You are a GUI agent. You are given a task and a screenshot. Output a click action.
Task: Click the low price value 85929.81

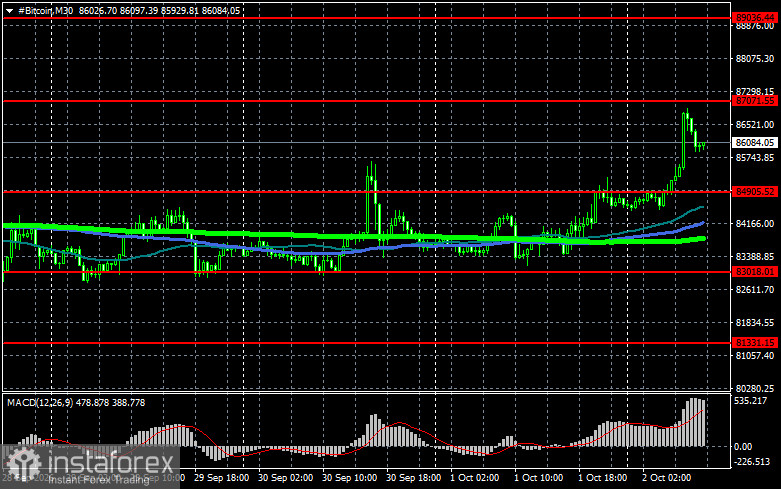point(179,10)
